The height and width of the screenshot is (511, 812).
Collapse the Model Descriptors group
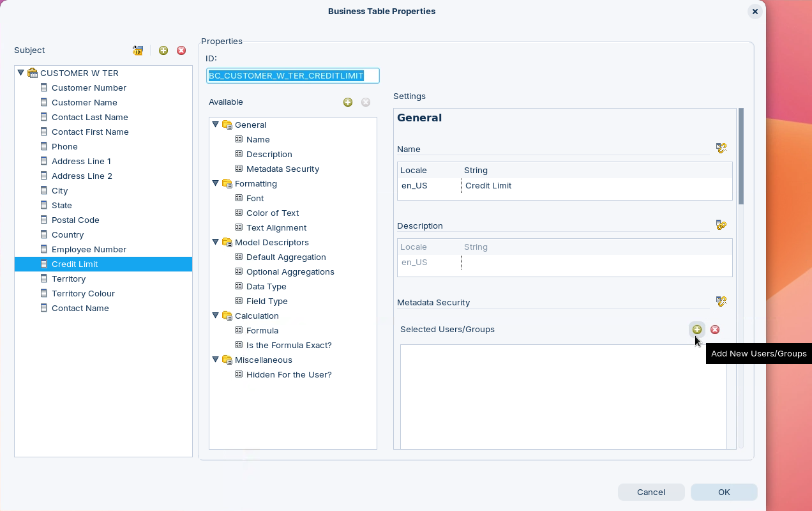(216, 242)
